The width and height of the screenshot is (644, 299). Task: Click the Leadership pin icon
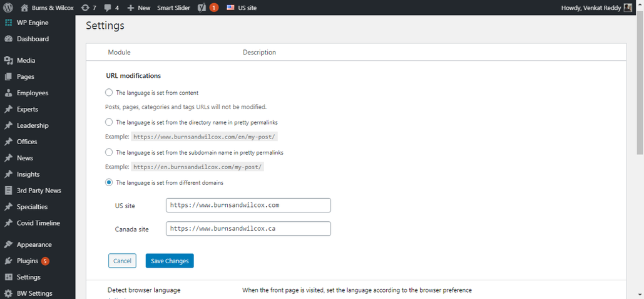(x=8, y=125)
